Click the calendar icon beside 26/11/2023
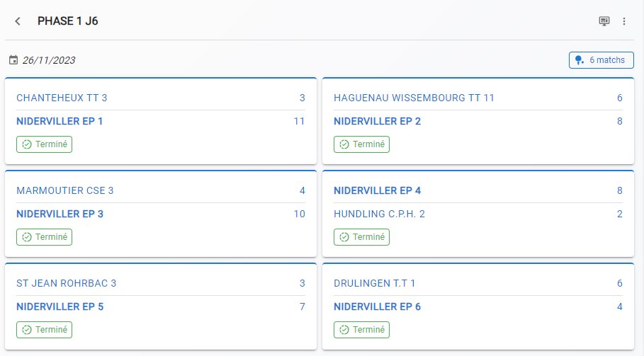The image size is (644, 356). tap(13, 60)
